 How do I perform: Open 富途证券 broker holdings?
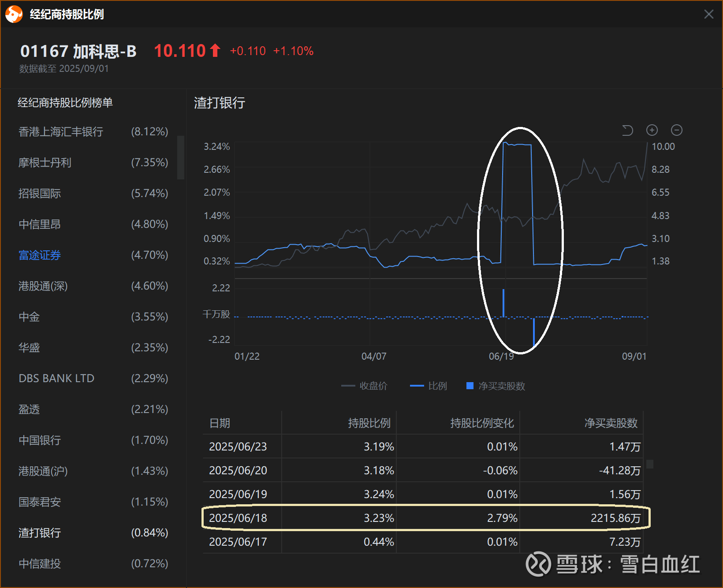(93, 255)
